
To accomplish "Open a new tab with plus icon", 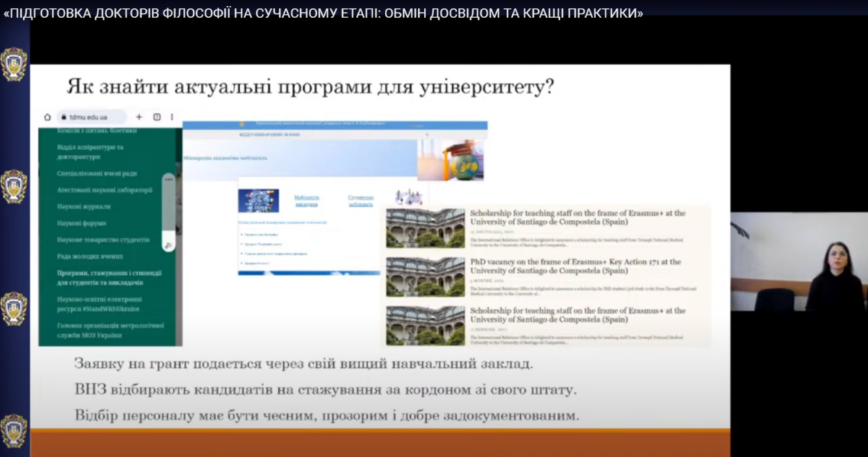I will pyautogui.click(x=139, y=117).
